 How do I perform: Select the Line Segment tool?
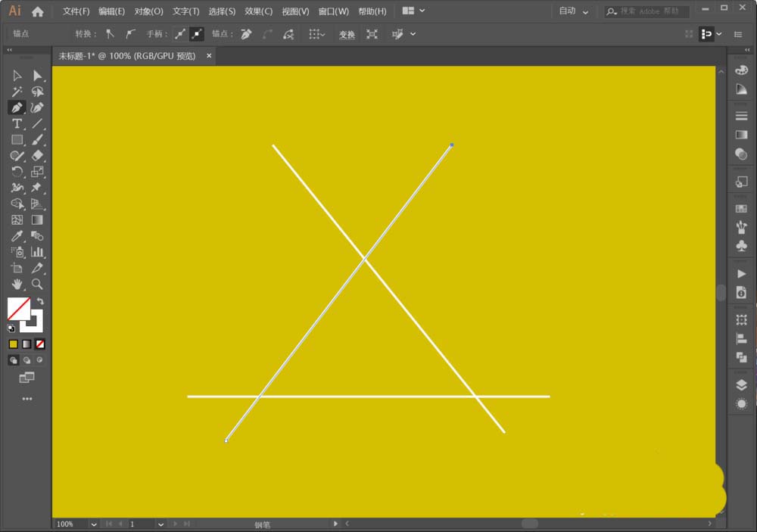pyautogui.click(x=37, y=123)
